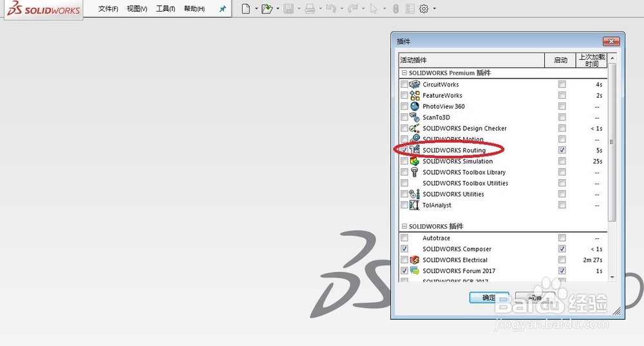
Task: Expand the Save dropdown arrow
Action: [299, 8]
